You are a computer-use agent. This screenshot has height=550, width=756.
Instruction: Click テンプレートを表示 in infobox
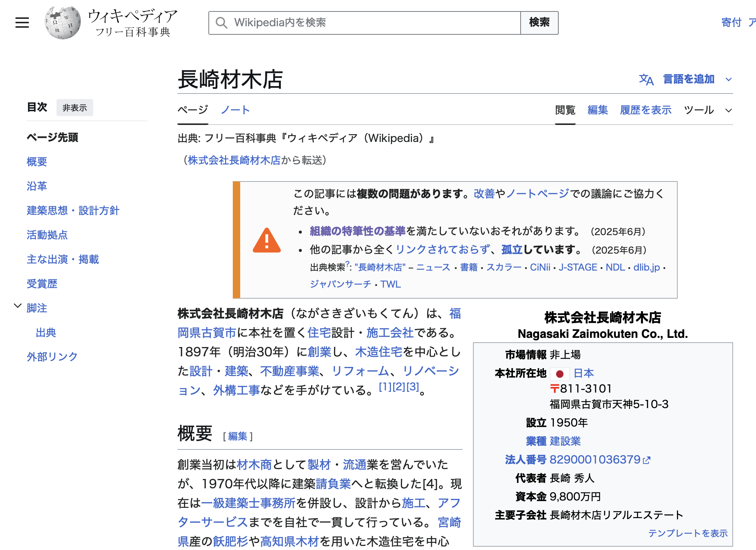688,533
